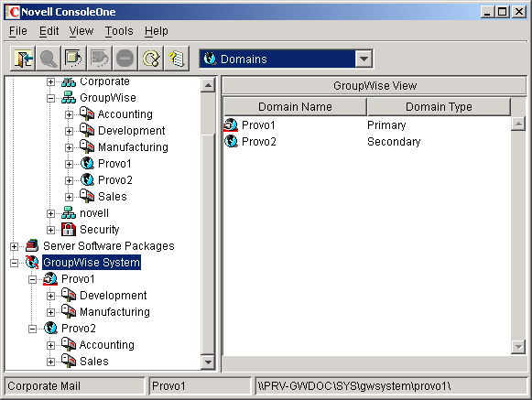The width and height of the screenshot is (532, 400).
Task: Click the tree pane scroll up arrow
Action: click(208, 85)
